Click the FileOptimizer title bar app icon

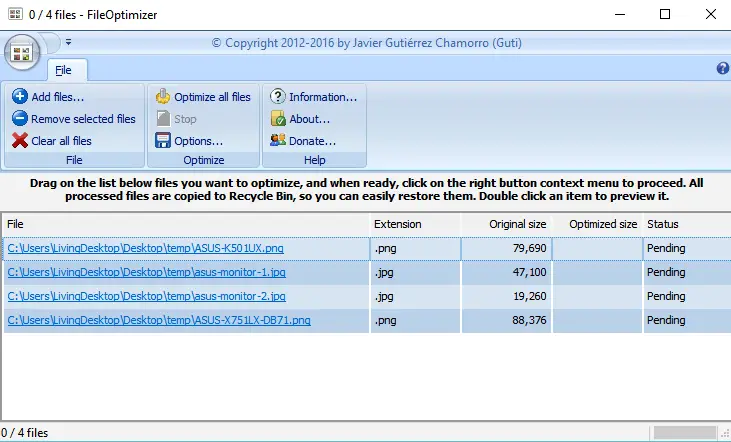click(x=15, y=14)
